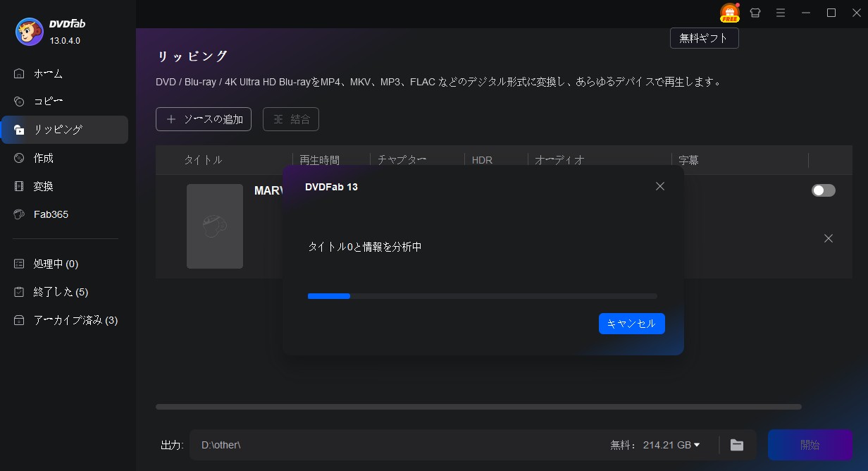Open the free gift icon
The height and width of the screenshot is (471, 868).
730,13
